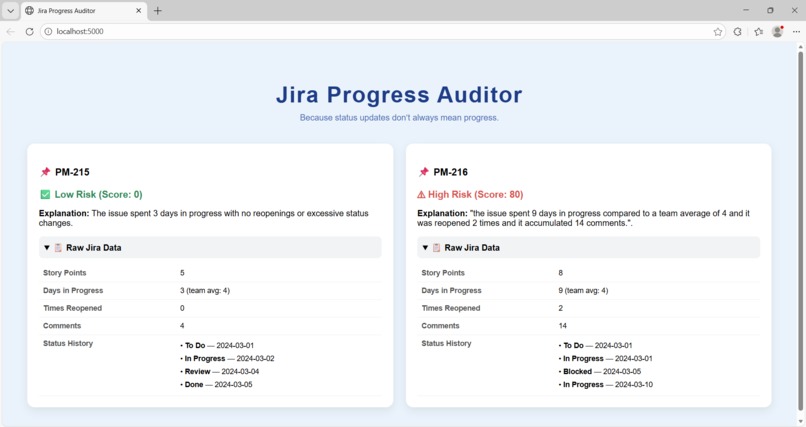Click PM-216 Times Reopened value 2

[x=560, y=308]
